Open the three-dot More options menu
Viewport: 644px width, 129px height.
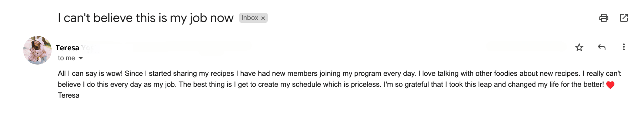coord(624,47)
